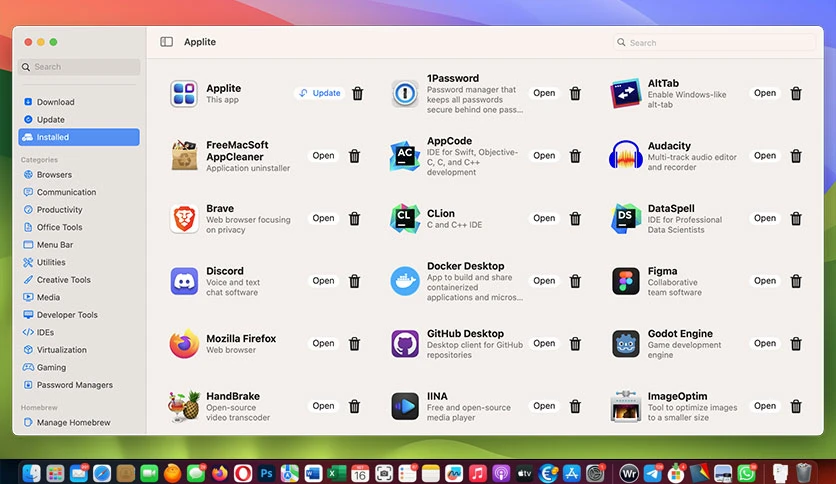
Task: Open Mozilla Firefox from the list
Action: [x=323, y=343]
